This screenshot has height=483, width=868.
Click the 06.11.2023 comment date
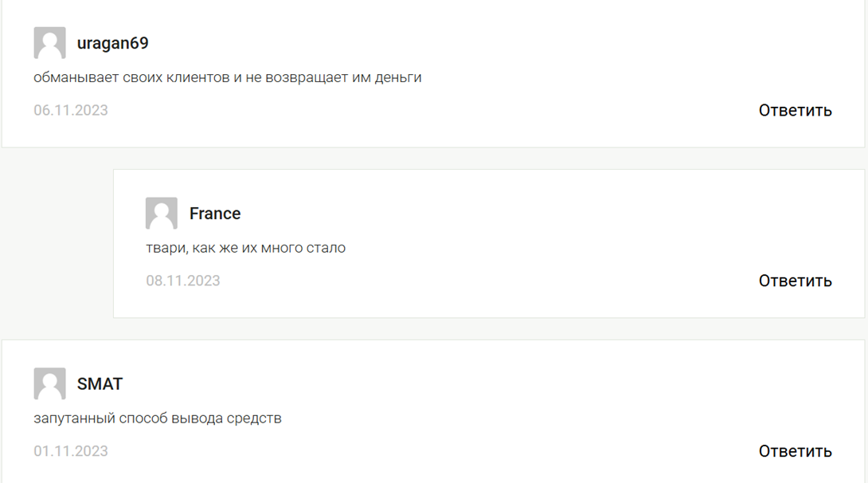[x=71, y=110]
